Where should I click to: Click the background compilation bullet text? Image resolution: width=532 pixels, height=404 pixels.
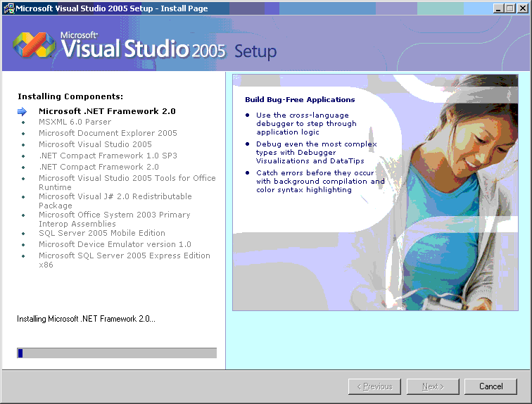click(x=320, y=181)
